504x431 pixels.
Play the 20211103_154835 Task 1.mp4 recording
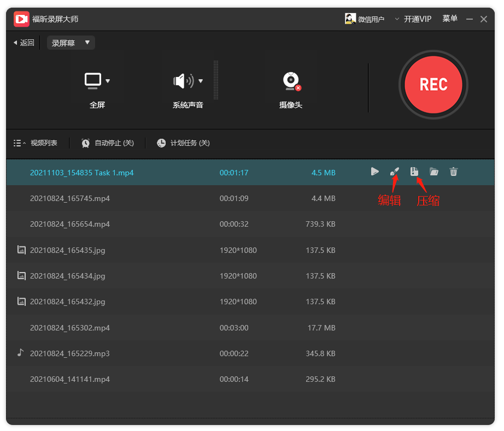[x=374, y=172]
